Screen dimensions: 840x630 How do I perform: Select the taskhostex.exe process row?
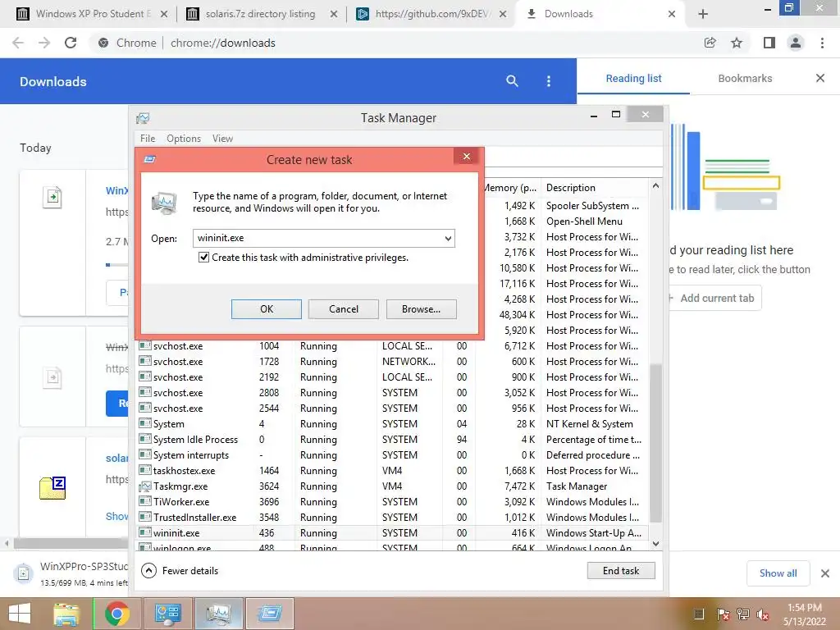click(393, 471)
